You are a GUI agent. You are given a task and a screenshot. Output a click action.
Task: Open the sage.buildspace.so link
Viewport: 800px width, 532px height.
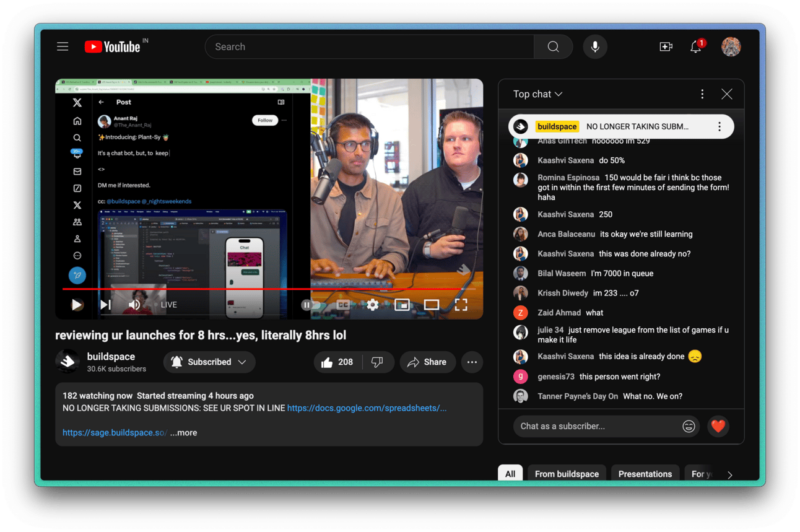click(115, 432)
